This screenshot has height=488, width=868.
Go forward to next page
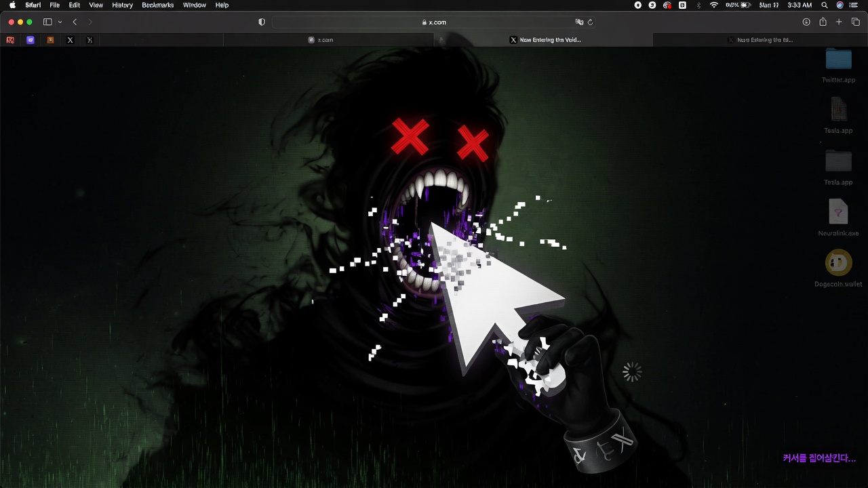click(x=90, y=22)
